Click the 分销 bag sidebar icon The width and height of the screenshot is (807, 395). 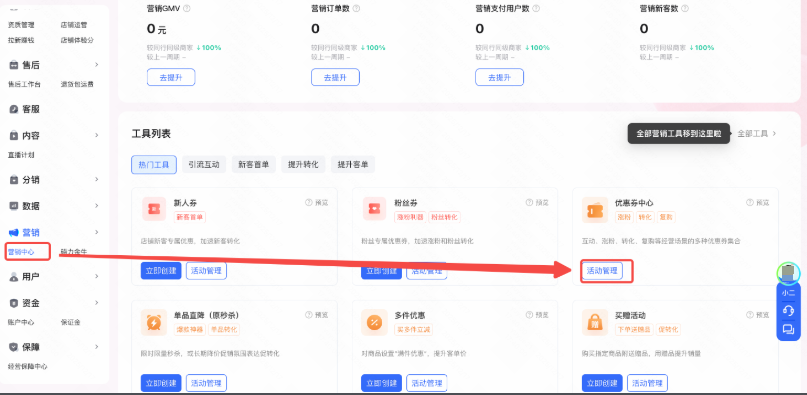14,180
